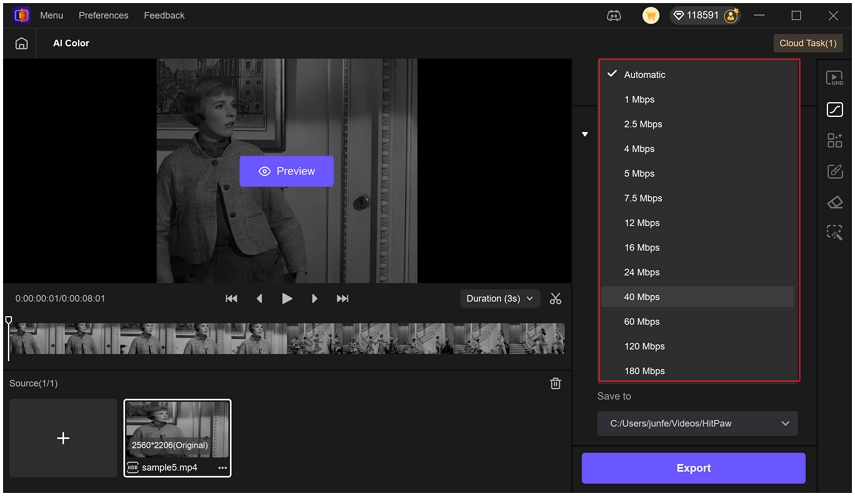The width and height of the screenshot is (855, 496).
Task: Open the Menu item
Action: click(x=52, y=15)
